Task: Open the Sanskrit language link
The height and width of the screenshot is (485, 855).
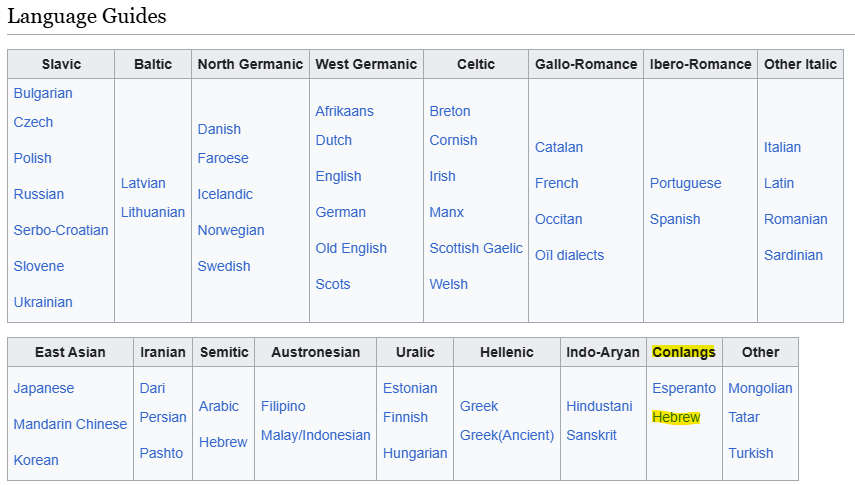Action: pos(591,435)
